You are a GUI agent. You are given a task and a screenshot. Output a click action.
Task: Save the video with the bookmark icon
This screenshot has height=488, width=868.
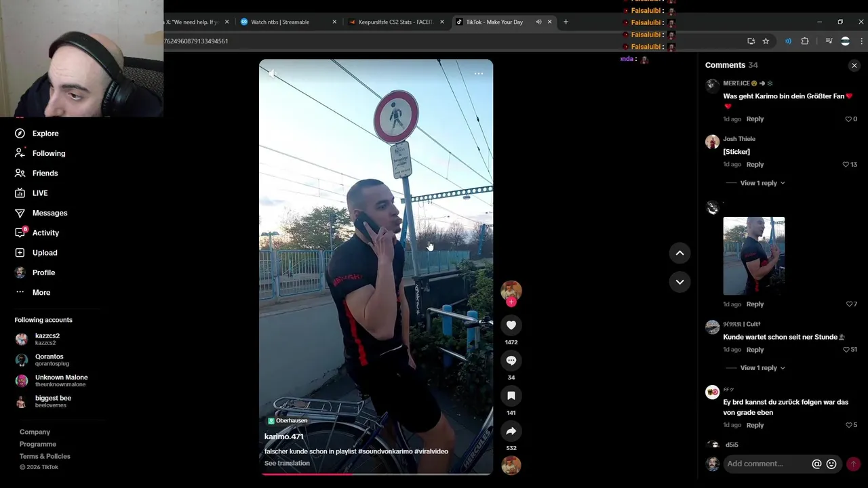(x=511, y=396)
